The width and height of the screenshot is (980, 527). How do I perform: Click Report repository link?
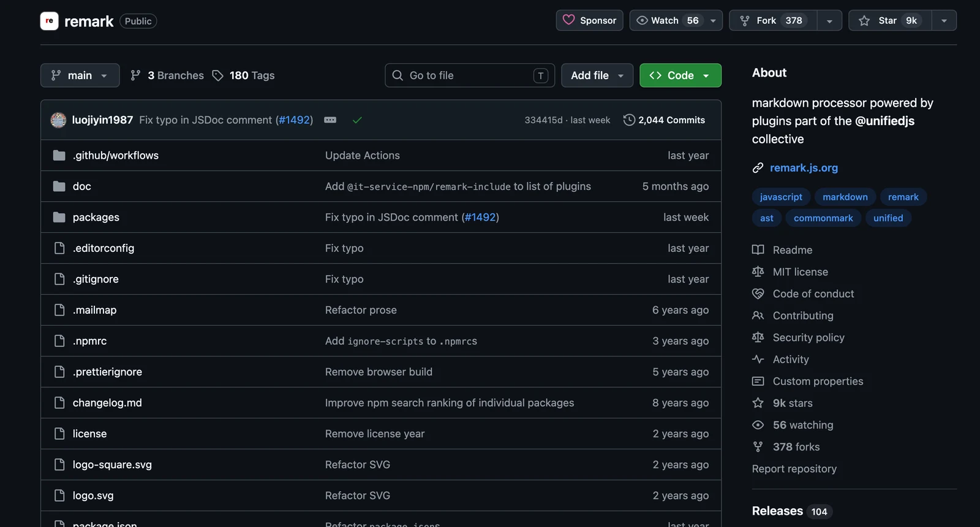click(794, 469)
